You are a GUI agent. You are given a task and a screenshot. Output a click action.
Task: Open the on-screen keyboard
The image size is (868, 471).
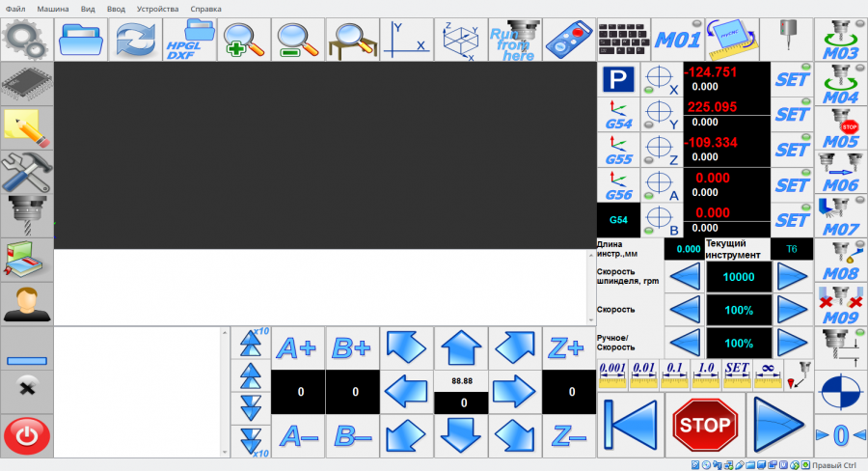624,40
